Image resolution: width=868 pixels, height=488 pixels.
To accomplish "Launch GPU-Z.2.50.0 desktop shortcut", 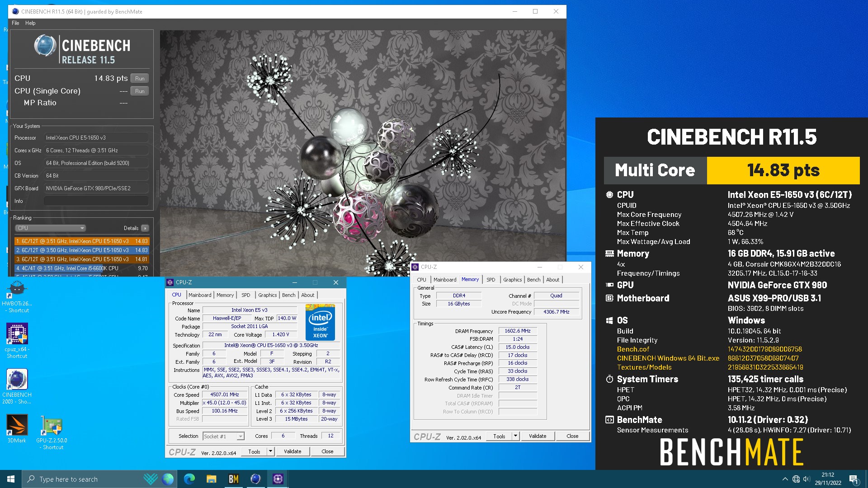I will tap(52, 432).
